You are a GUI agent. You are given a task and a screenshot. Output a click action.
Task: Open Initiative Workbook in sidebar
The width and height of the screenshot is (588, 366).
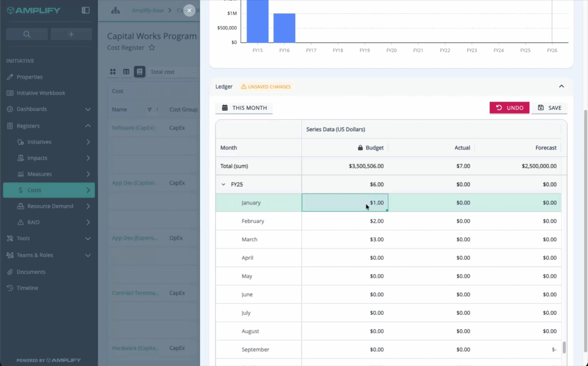[x=41, y=93]
